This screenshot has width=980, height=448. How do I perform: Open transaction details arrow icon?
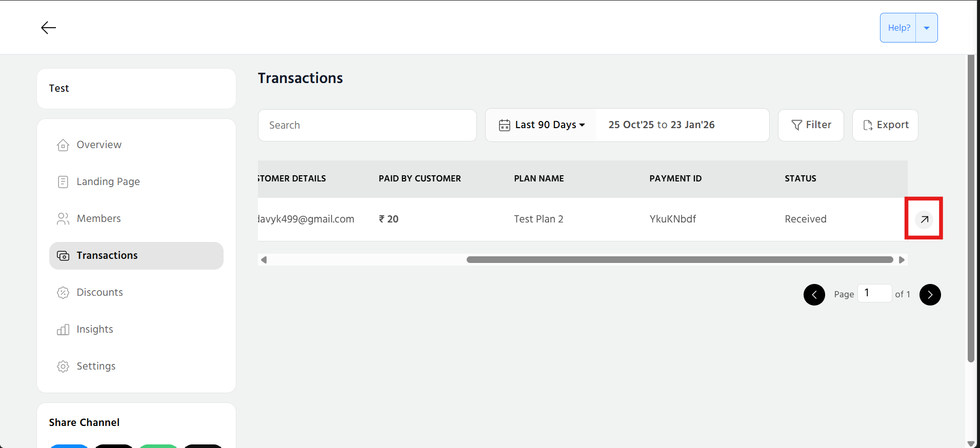(x=924, y=219)
